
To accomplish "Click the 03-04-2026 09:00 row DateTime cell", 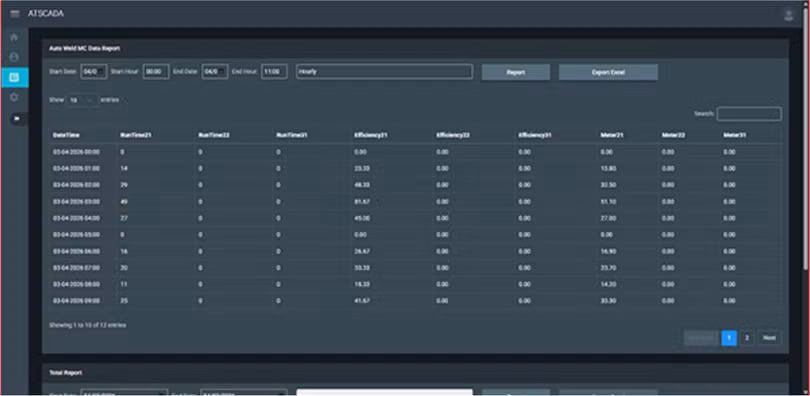I will (x=76, y=300).
